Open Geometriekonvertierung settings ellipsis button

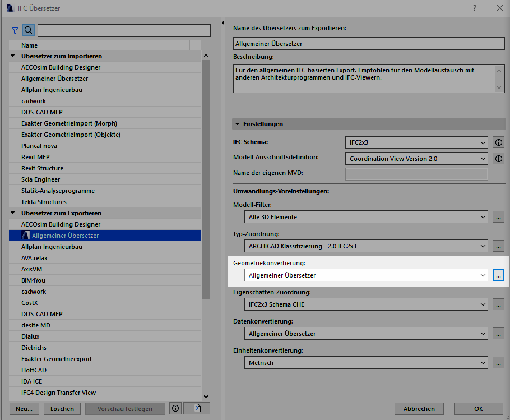499,275
